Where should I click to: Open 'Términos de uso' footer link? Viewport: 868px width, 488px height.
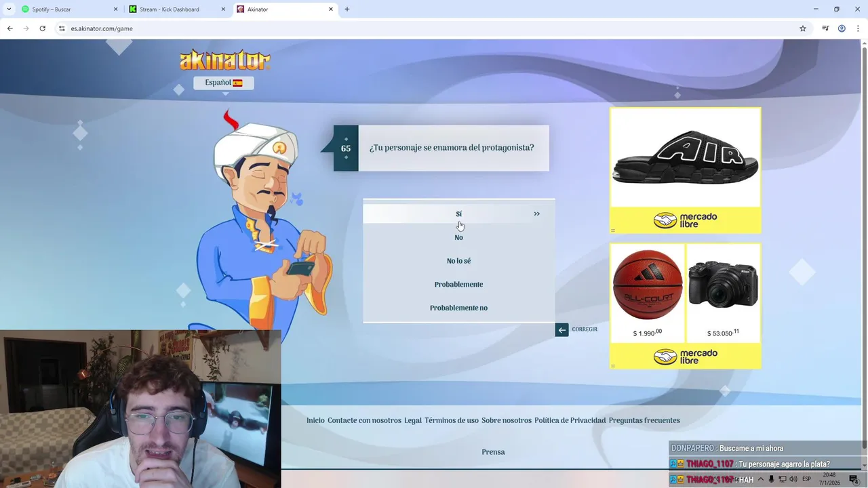tap(452, 420)
